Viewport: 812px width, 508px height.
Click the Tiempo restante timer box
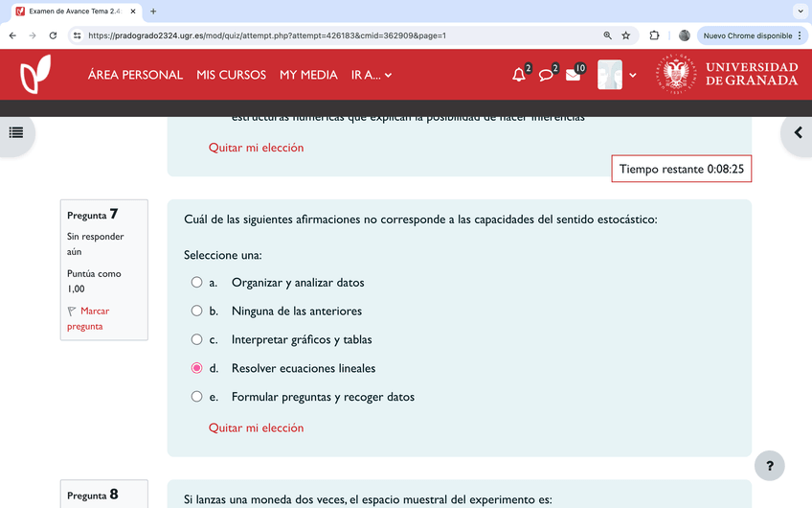[x=681, y=169]
